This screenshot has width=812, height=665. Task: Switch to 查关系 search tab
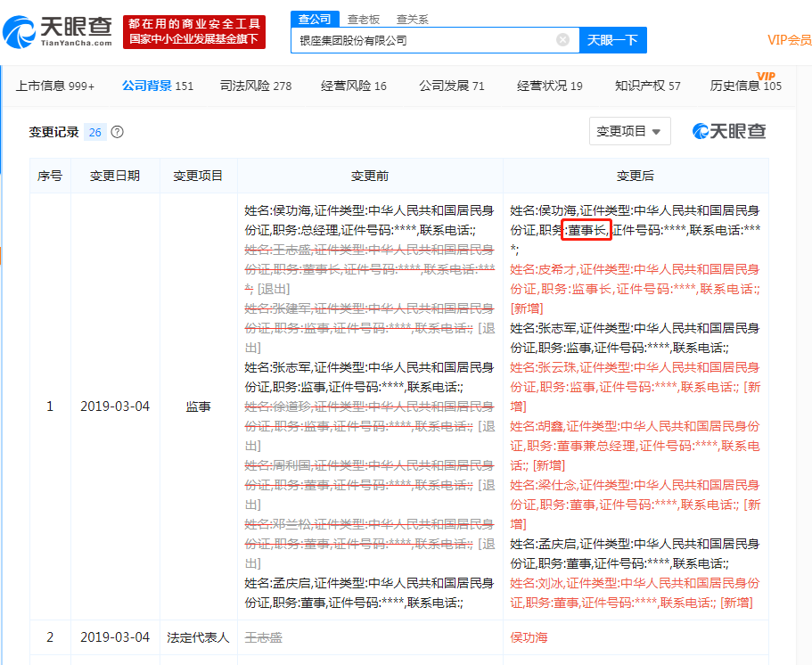pos(412,18)
